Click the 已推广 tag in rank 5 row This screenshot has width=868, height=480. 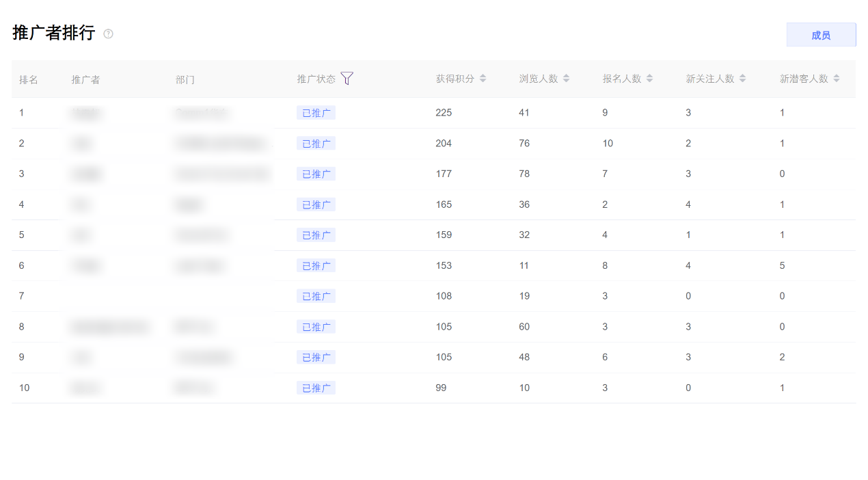[316, 235]
